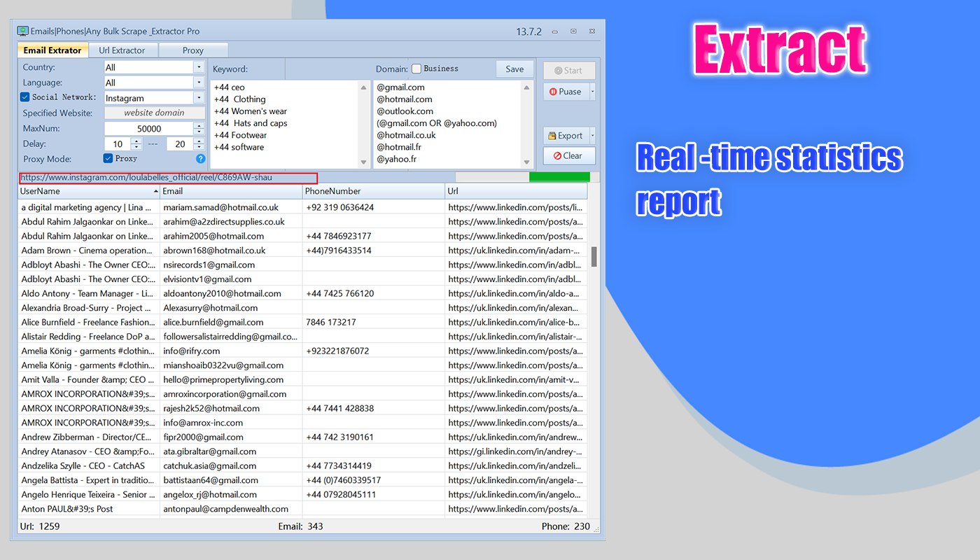Expand the Instagram social network dropdown
Viewport: 980px width, 560px height.
coord(199,98)
